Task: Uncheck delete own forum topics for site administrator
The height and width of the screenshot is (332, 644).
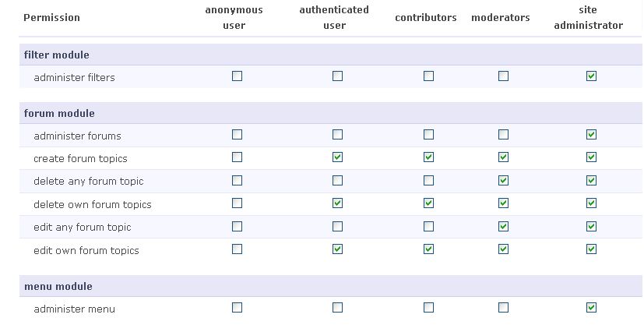Action: [591, 203]
